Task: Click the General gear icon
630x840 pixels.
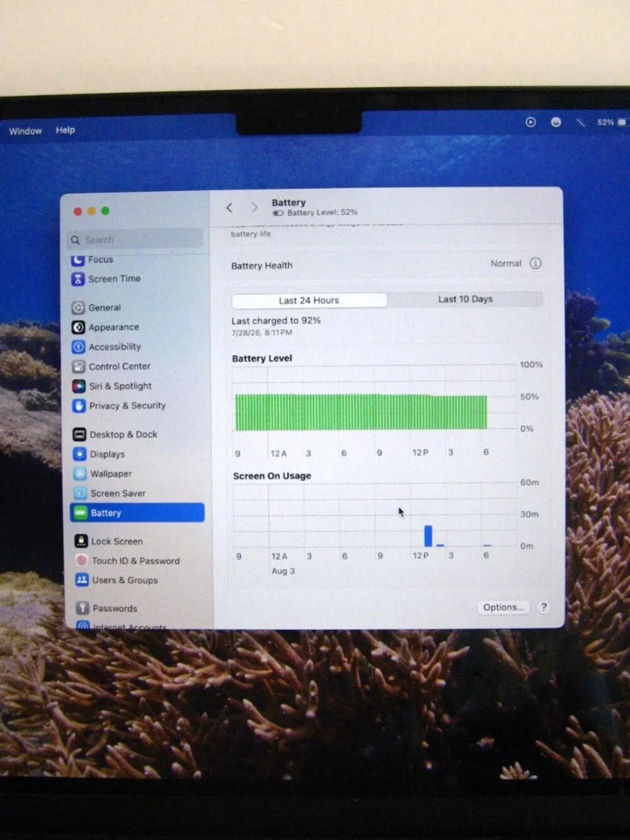Action: (78, 308)
